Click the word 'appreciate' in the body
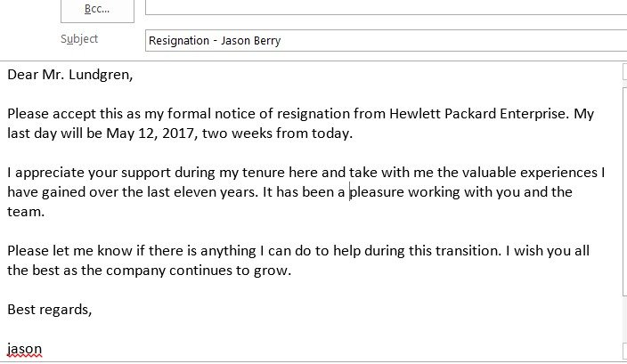627x364 pixels. point(50,173)
